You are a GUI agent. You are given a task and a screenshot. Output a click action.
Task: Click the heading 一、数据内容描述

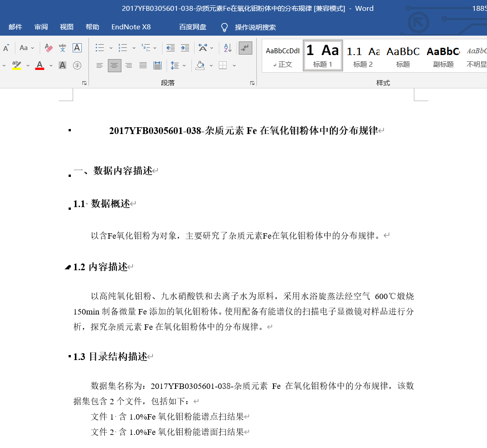113,171
